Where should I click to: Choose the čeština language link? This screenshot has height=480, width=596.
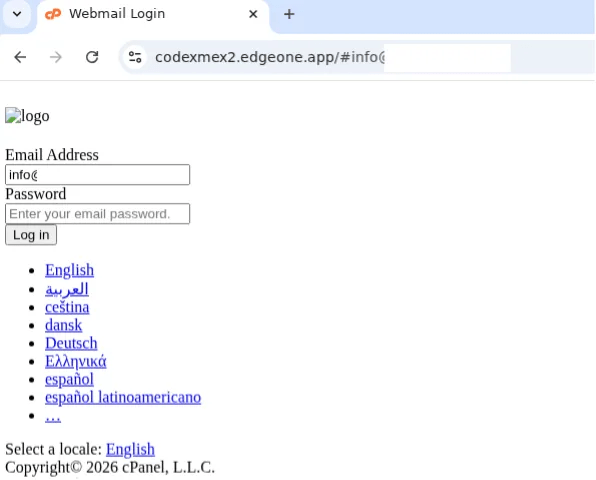pyautogui.click(x=67, y=307)
